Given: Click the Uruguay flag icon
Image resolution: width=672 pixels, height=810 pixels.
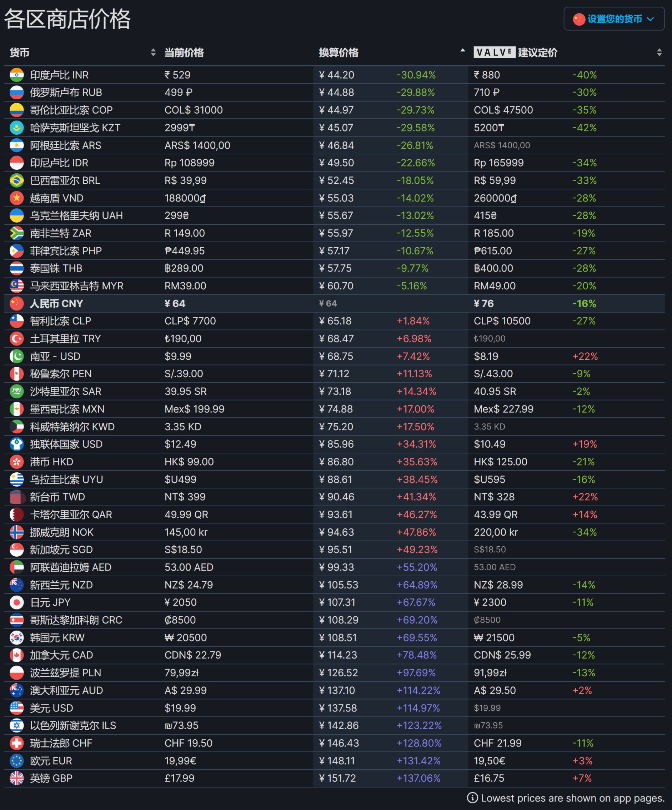Looking at the screenshot, I should click(16, 479).
